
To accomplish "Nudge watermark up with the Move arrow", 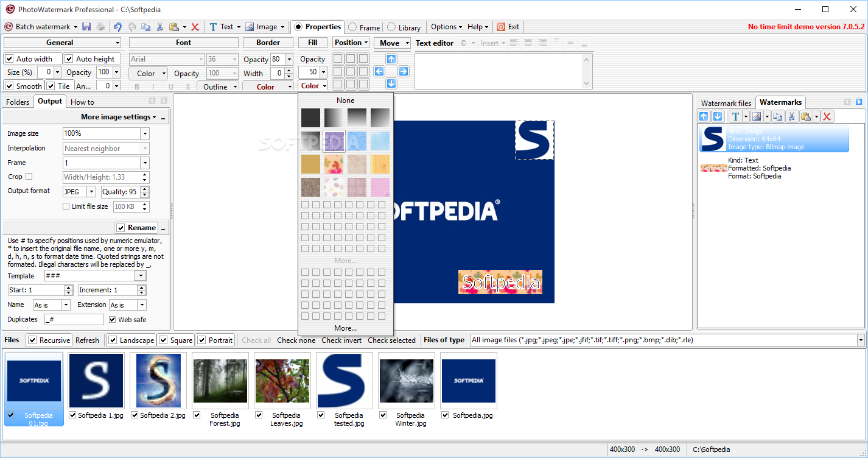I will (x=391, y=59).
